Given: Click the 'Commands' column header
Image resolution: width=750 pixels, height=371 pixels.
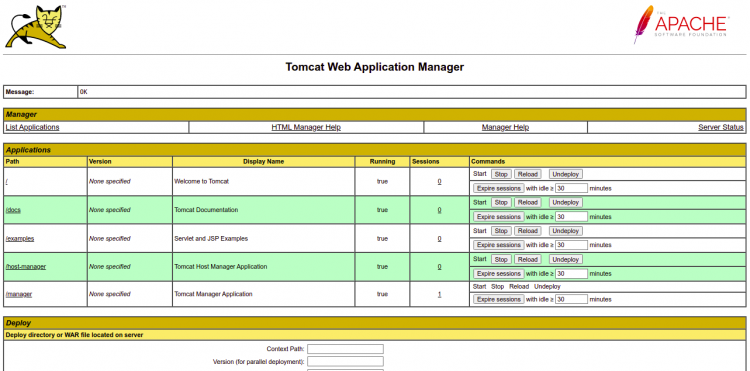Looking at the screenshot, I should (488, 162).
